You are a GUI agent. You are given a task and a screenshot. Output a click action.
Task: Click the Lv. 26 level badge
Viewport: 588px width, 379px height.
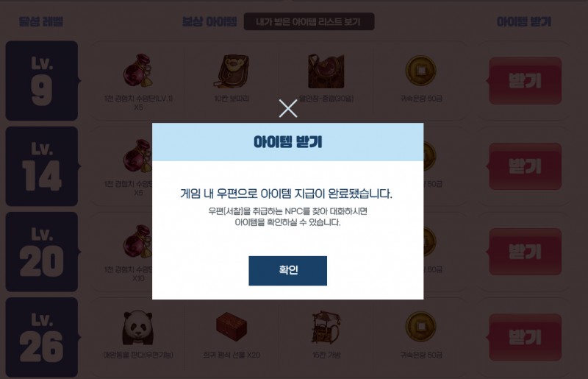click(x=42, y=337)
